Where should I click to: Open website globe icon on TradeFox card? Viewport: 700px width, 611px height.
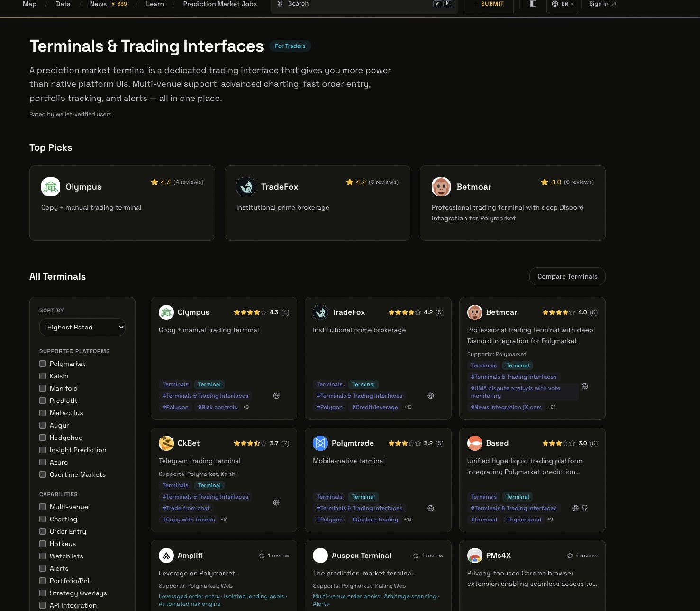click(431, 396)
